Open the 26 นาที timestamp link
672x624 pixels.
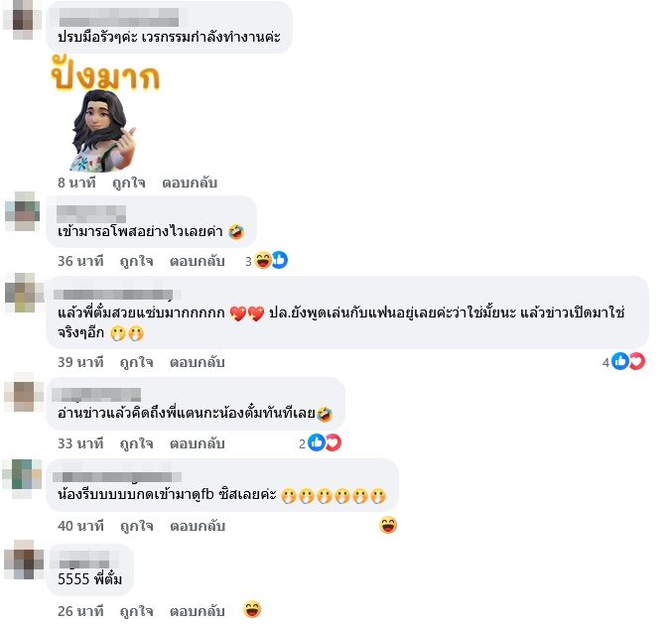(x=80, y=611)
